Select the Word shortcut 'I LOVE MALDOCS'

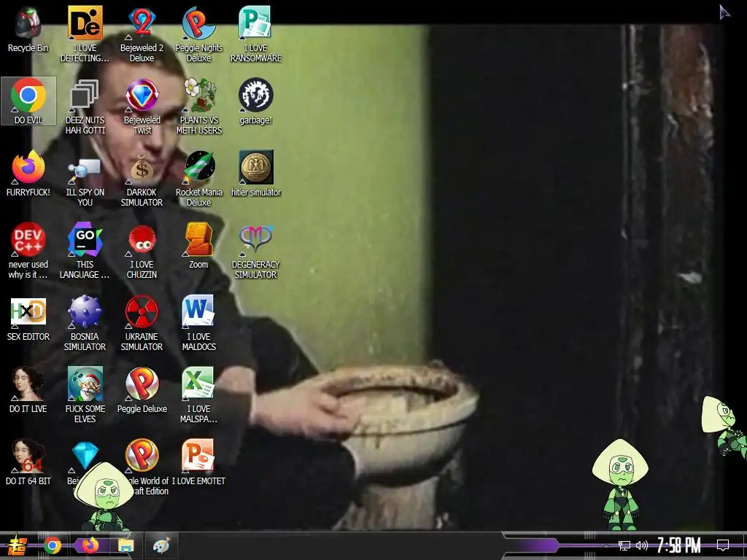[x=198, y=323]
